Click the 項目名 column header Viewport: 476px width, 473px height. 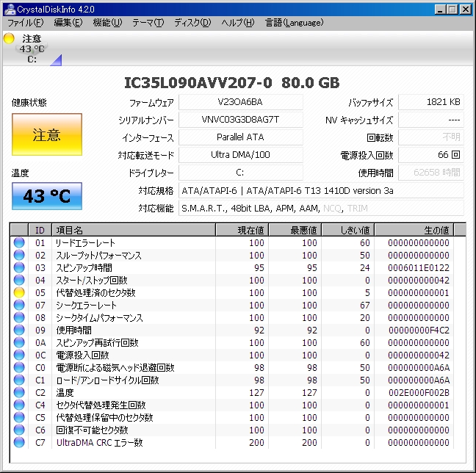tap(134, 230)
